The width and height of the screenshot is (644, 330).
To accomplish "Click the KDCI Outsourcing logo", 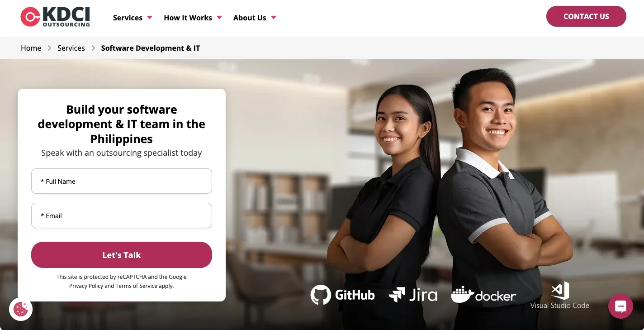I will pos(55,17).
